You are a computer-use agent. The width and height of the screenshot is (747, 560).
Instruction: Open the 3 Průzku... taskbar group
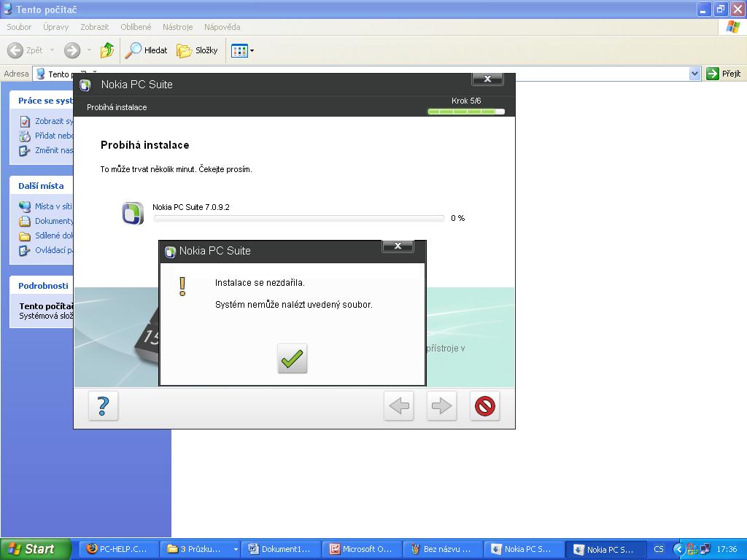tap(200, 549)
